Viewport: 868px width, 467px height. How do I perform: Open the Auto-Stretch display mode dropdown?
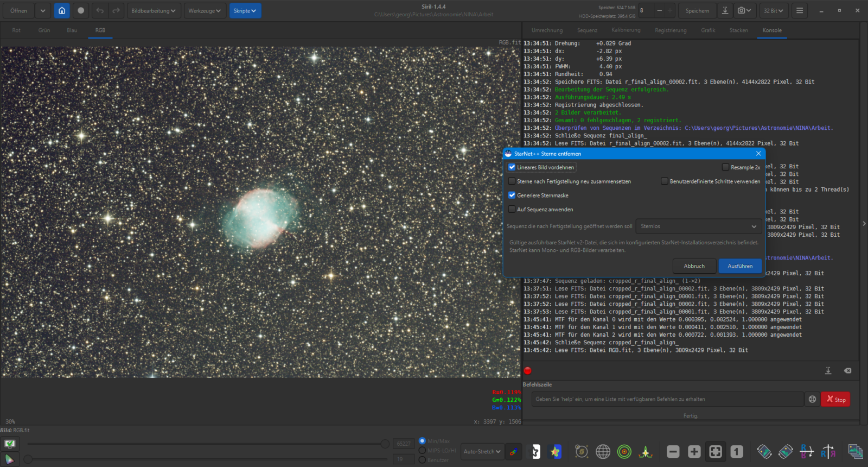click(482, 451)
